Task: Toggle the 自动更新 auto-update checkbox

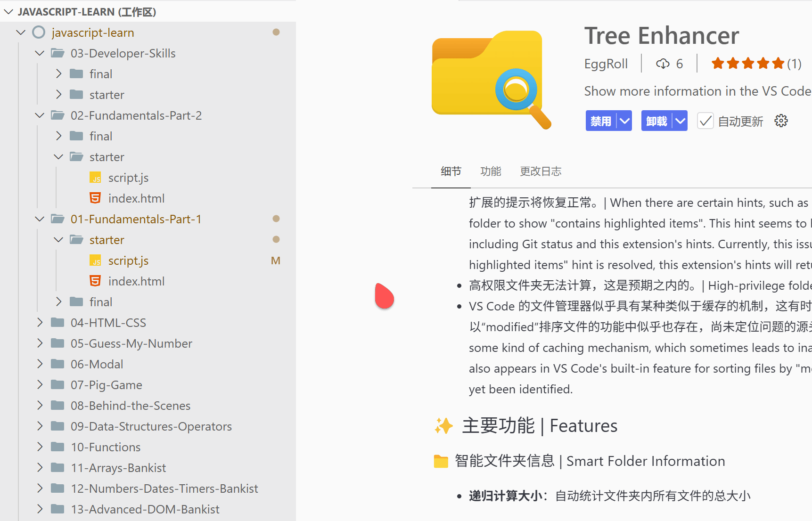Action: point(705,121)
